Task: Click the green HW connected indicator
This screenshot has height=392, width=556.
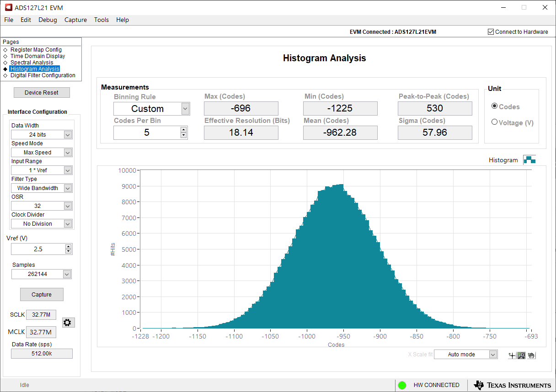Action: click(x=402, y=385)
